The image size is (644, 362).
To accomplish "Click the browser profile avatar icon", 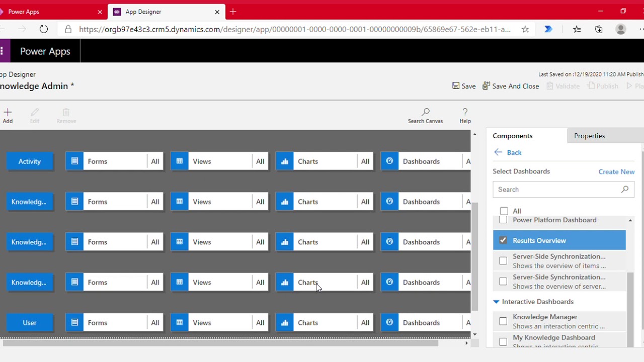I will tap(621, 29).
